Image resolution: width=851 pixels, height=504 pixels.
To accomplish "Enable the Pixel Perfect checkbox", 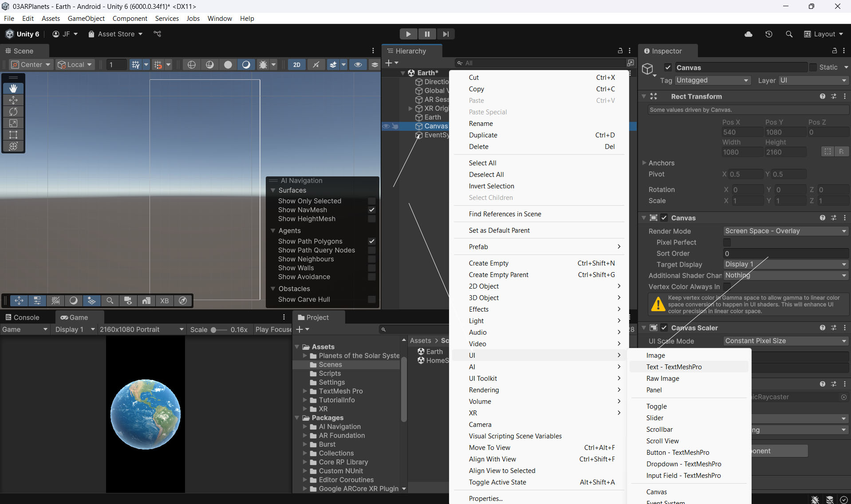I will (x=727, y=242).
